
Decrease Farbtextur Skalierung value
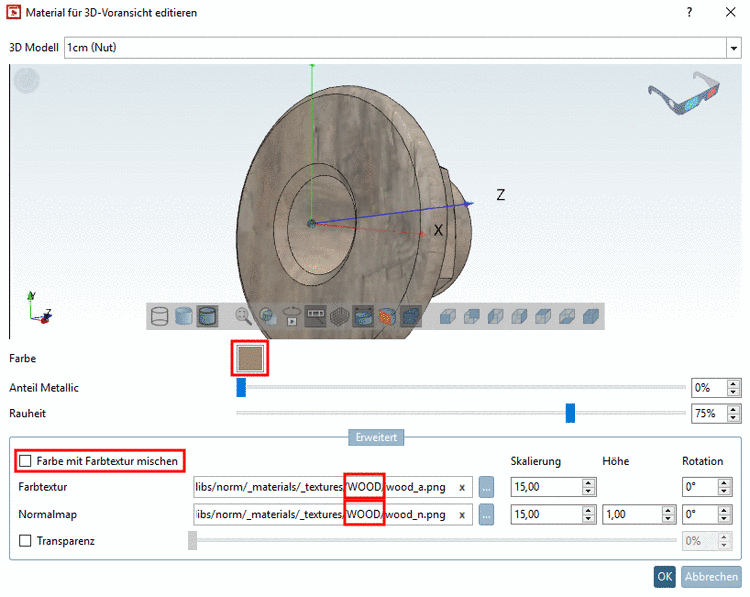tap(588, 491)
